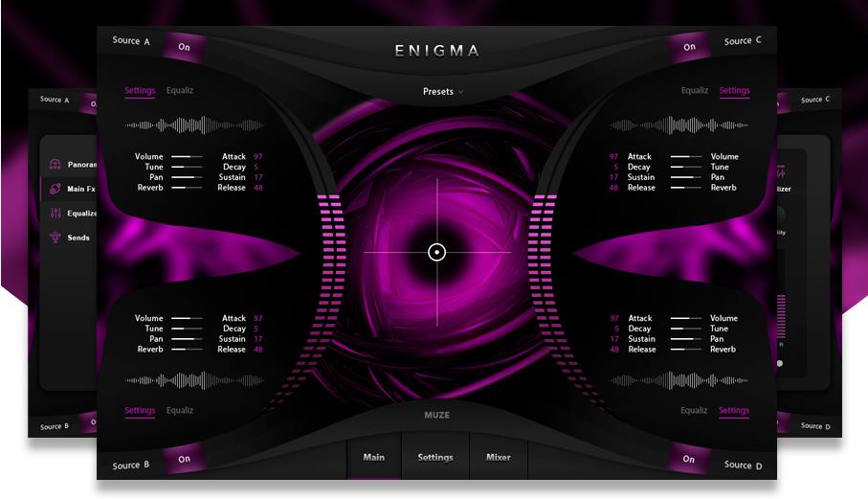The width and height of the screenshot is (868, 499).
Task: Click Source D's Volume slider
Action: tap(686, 318)
